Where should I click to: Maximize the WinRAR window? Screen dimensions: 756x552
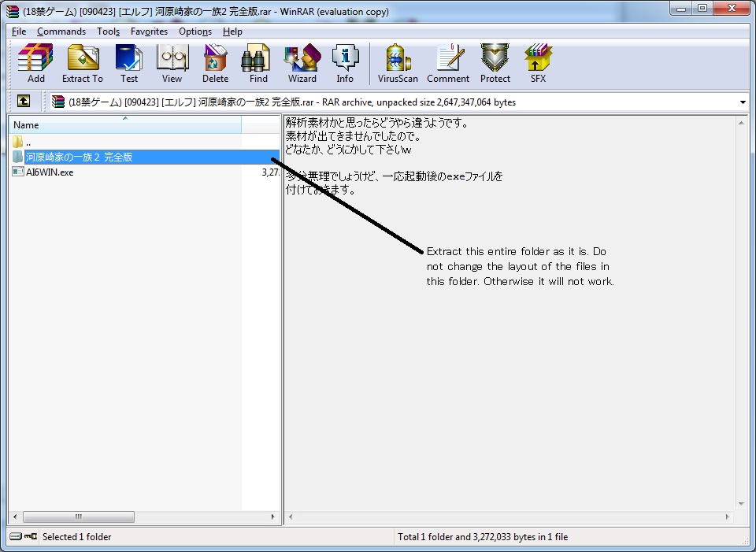coord(702,8)
